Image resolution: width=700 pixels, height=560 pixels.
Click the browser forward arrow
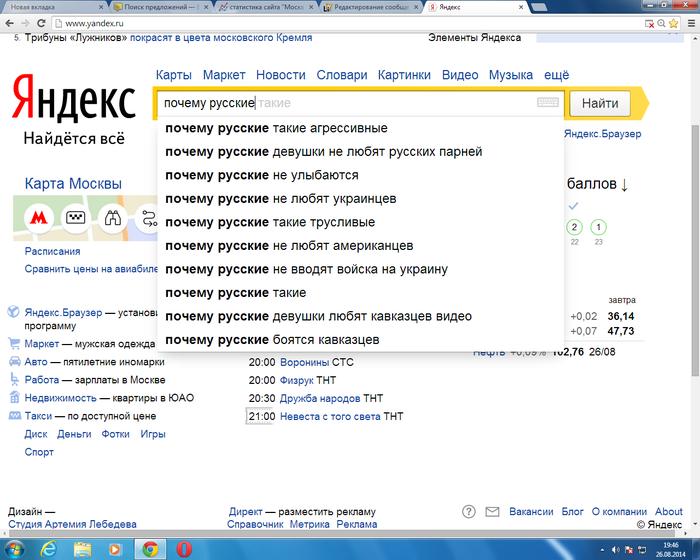[x=25, y=23]
